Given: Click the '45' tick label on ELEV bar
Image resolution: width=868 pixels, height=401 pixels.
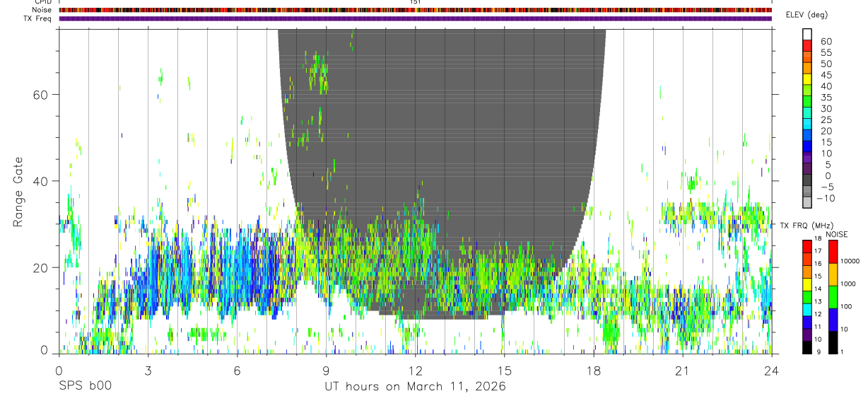Looking at the screenshot, I should pyautogui.click(x=826, y=75).
